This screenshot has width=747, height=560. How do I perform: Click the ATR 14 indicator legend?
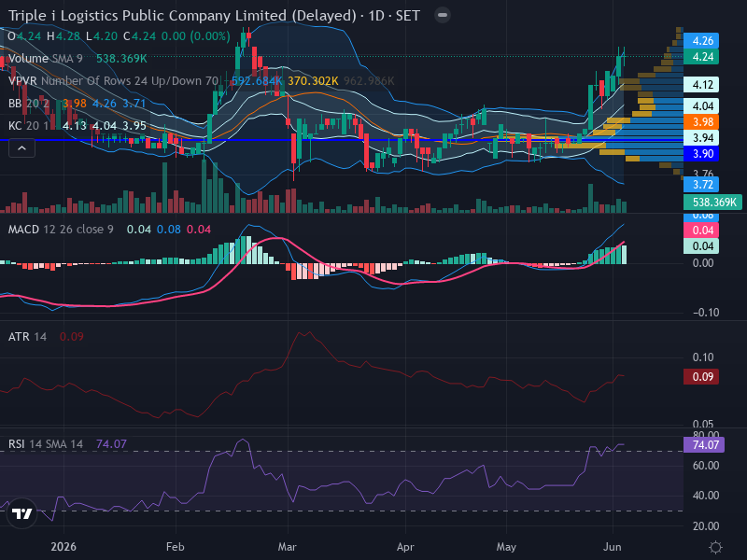point(28,337)
